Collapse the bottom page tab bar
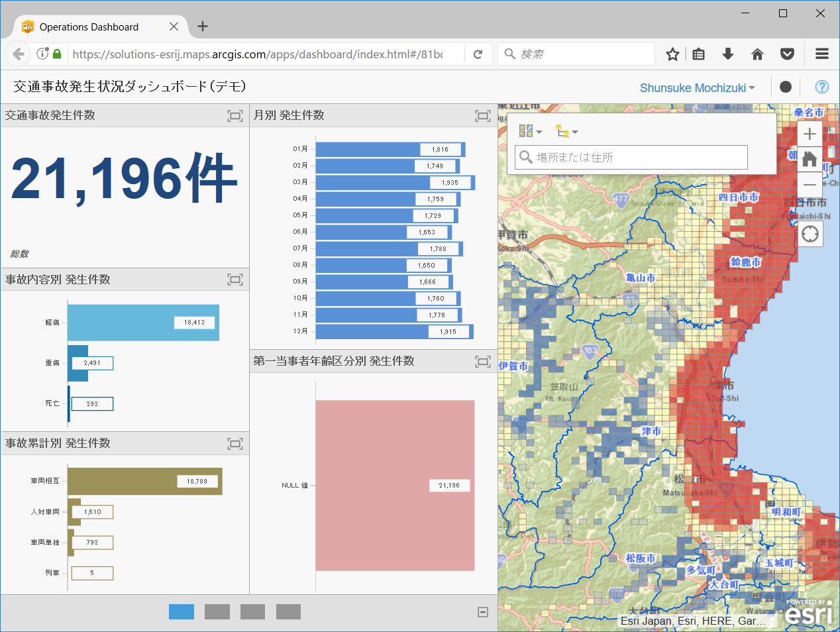The image size is (840, 632). pyautogui.click(x=483, y=612)
